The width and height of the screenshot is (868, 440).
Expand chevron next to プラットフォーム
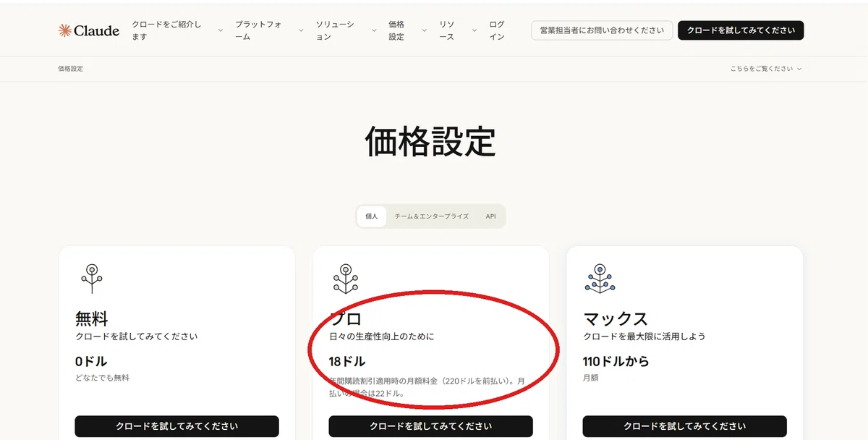(x=301, y=30)
